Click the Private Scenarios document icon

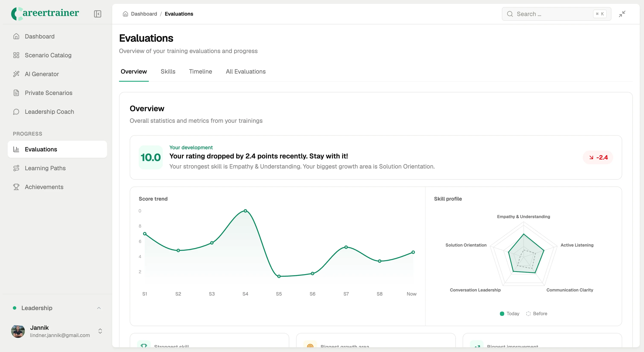coord(16,93)
